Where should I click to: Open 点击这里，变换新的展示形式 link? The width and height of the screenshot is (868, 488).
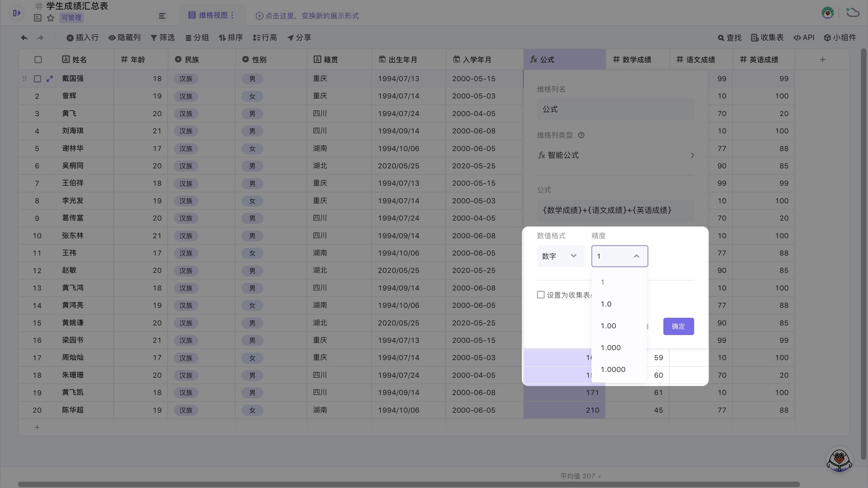click(307, 15)
